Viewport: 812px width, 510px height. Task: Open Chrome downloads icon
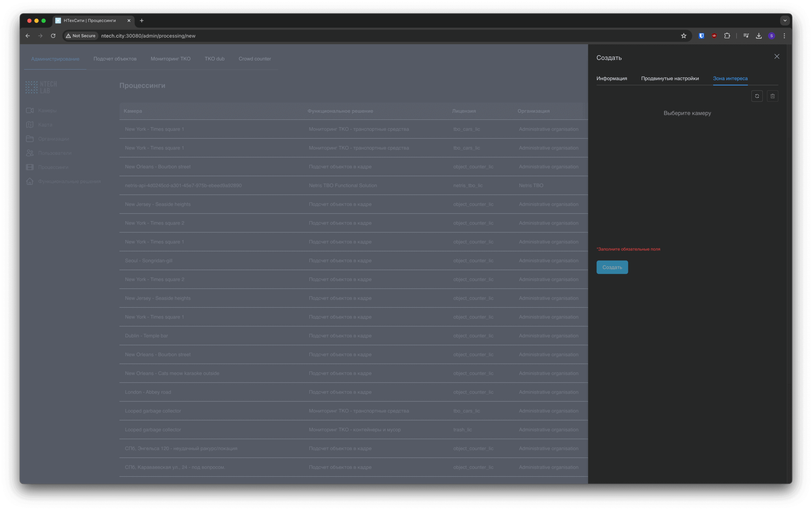(x=759, y=36)
